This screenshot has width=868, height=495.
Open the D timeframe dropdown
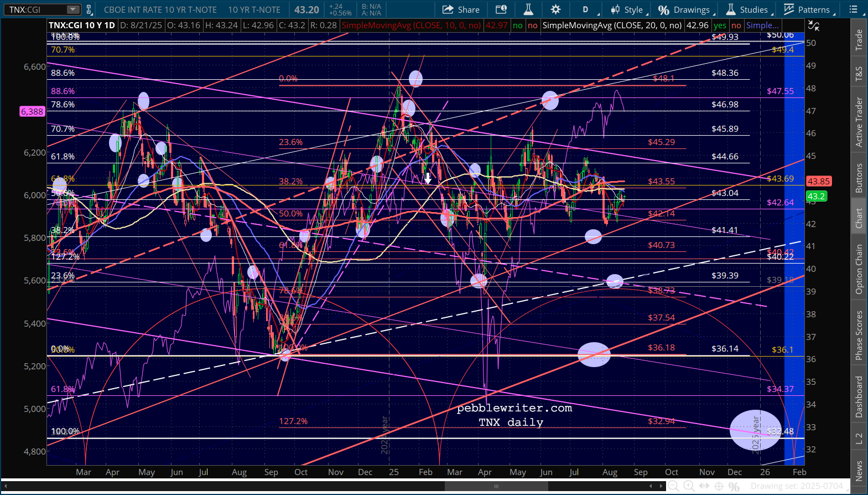(x=588, y=9)
